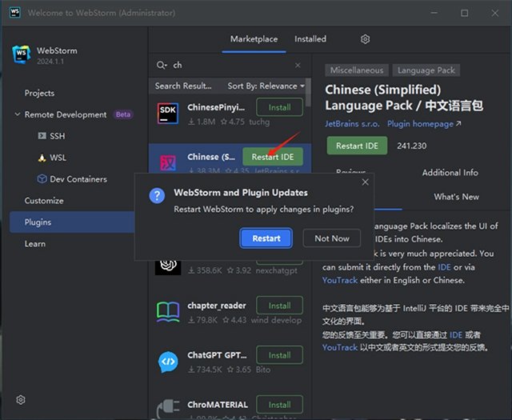Click the Search Results label
This screenshot has width=512, height=420.
183,86
